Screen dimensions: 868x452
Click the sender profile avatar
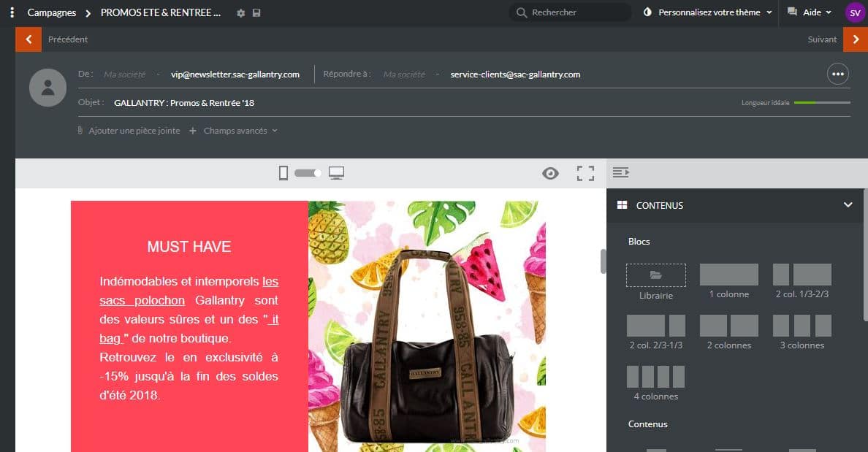[x=47, y=88]
